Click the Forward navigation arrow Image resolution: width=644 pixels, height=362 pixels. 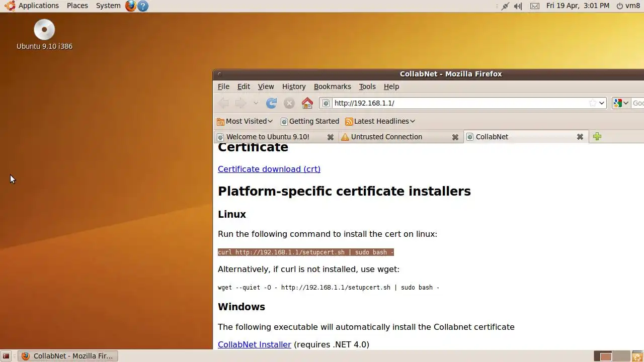(x=241, y=103)
